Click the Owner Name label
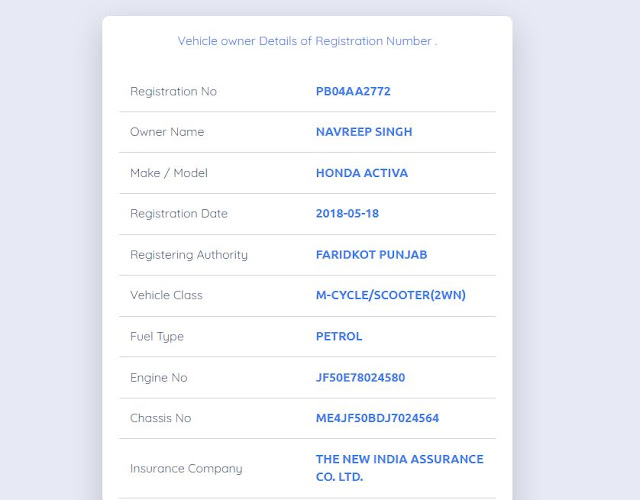This screenshot has height=500, width=640. coord(167,132)
